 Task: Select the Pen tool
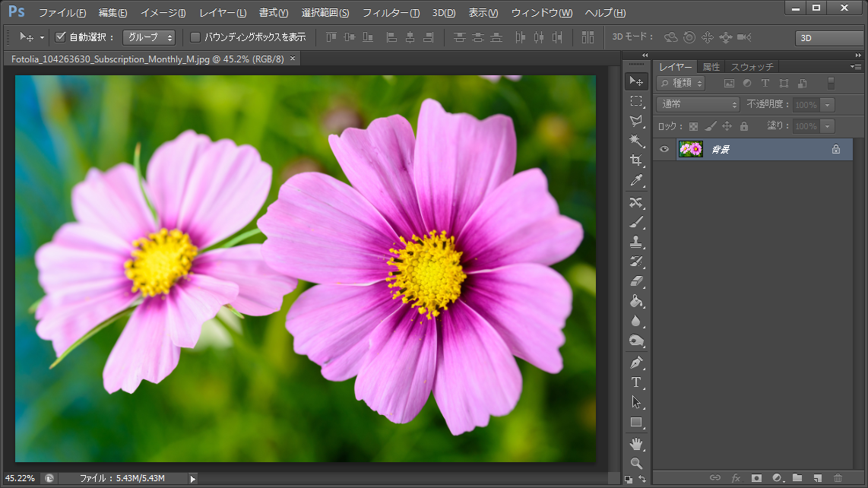coord(636,363)
